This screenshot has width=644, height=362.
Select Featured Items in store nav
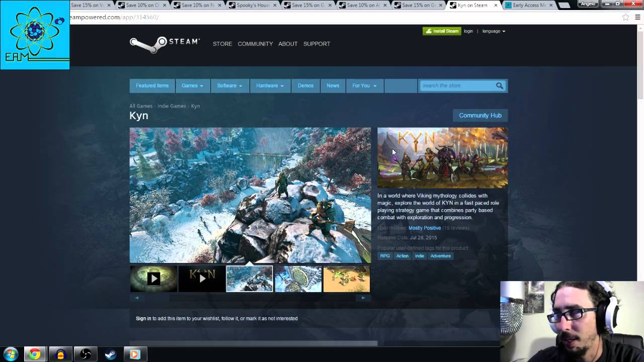pyautogui.click(x=152, y=85)
